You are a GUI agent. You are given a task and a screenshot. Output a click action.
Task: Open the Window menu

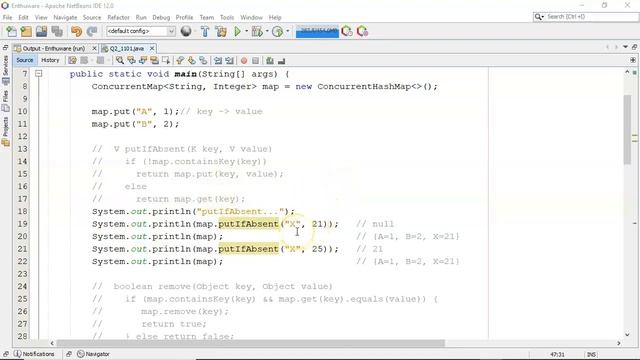coord(251,18)
